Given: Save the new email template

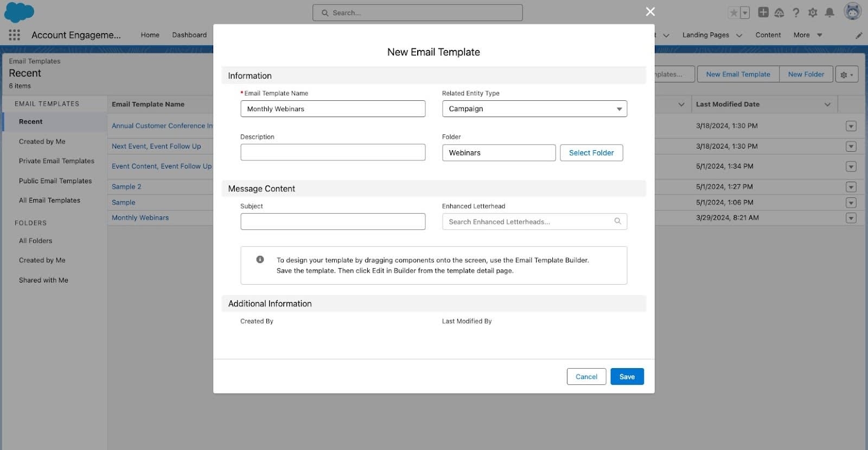Looking at the screenshot, I should 627,377.
